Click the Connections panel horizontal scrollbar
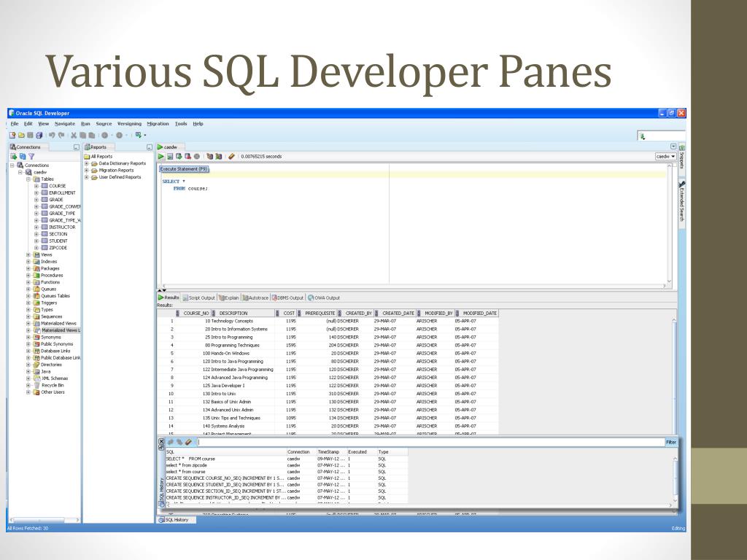 click(x=44, y=520)
